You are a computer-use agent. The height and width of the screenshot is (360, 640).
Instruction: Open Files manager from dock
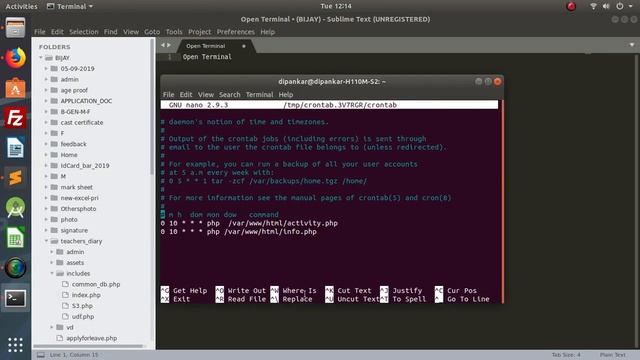tap(16, 28)
